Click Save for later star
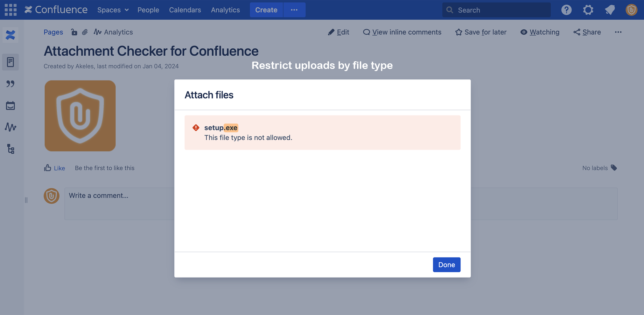This screenshot has height=315, width=644. click(x=481, y=32)
